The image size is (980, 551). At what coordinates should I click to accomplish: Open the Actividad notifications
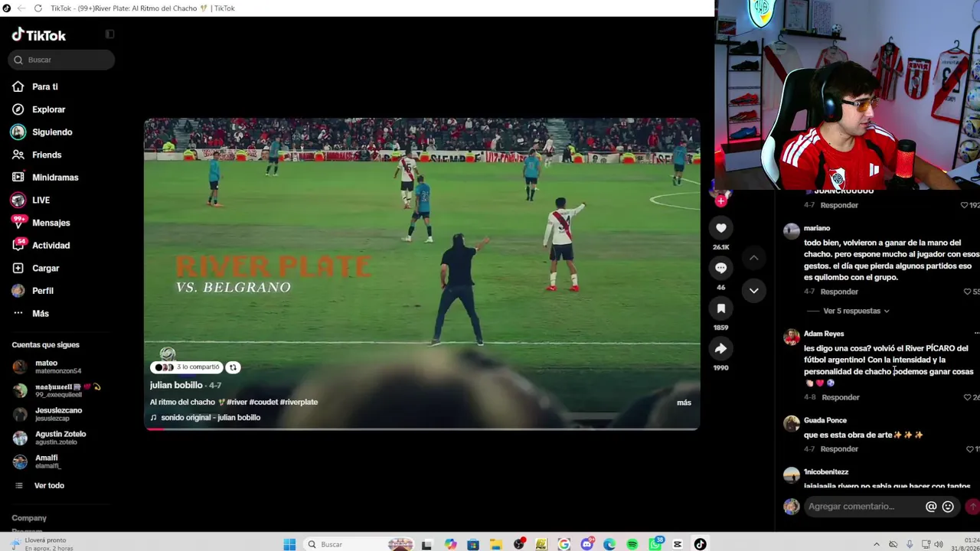pyautogui.click(x=51, y=246)
